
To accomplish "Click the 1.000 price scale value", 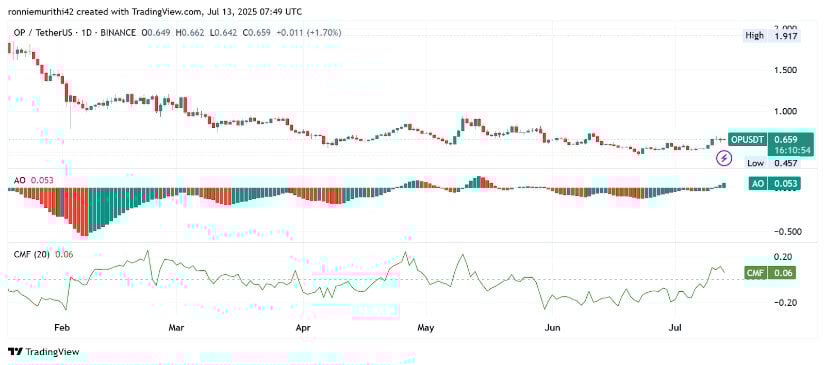I will coord(785,111).
